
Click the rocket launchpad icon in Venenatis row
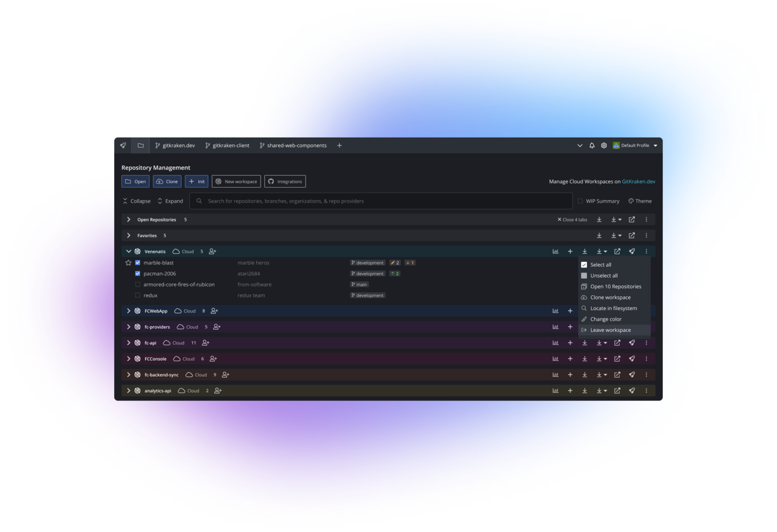[632, 251]
